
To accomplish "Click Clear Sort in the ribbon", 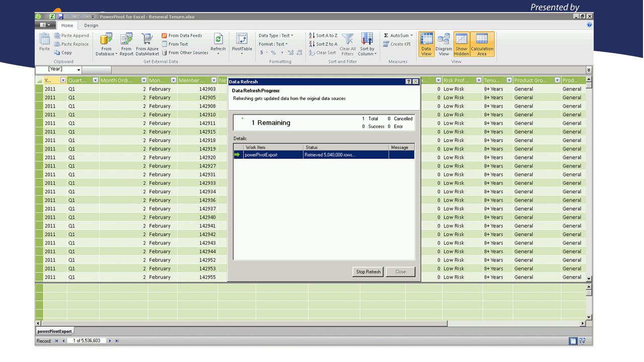I will [323, 53].
